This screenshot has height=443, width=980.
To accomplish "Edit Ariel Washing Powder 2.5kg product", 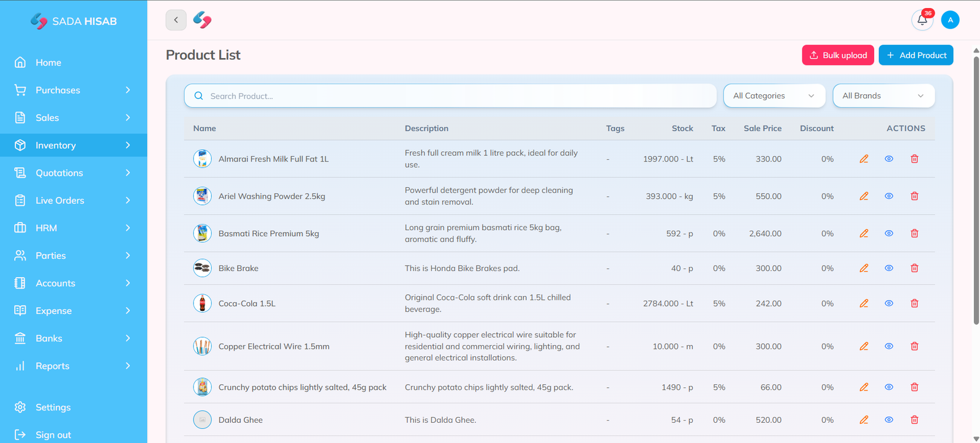I will [864, 196].
